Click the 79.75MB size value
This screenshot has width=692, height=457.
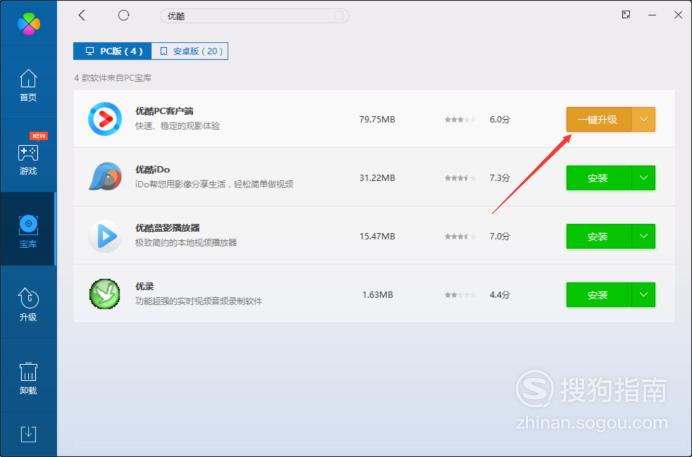pyautogui.click(x=377, y=120)
